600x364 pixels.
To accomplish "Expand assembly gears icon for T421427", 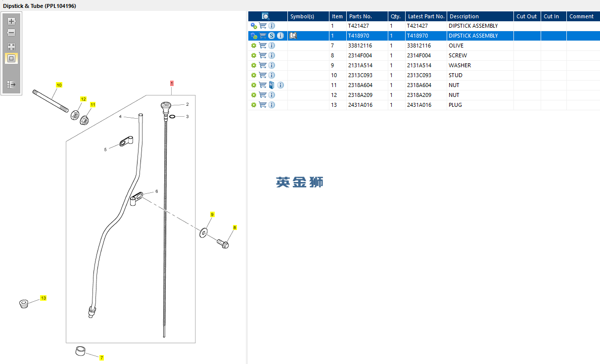I will 254,26.
